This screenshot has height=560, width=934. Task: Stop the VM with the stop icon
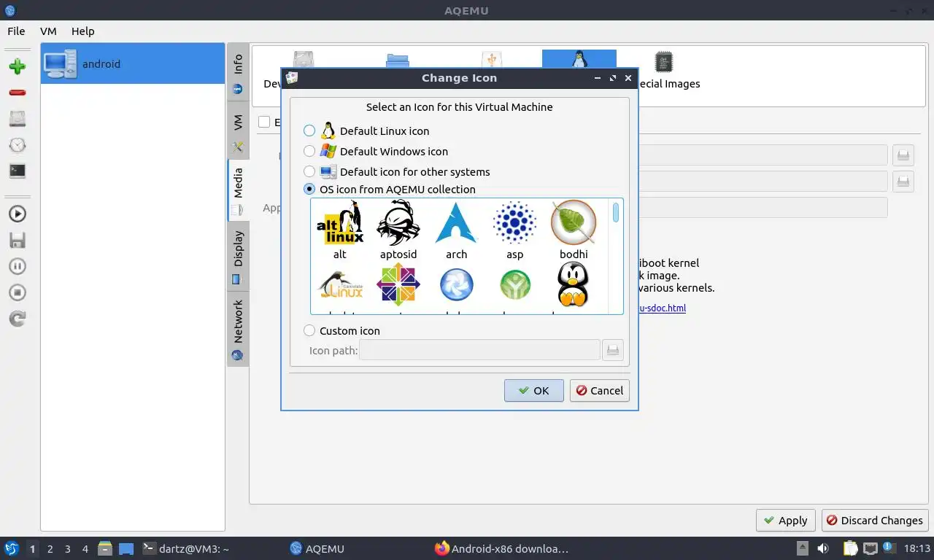[x=18, y=292]
